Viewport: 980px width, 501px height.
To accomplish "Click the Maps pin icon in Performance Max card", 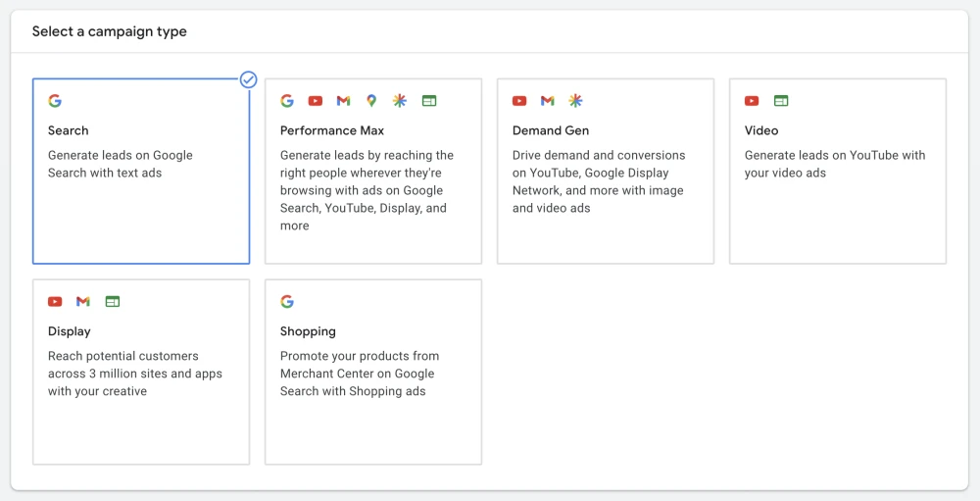I will coord(371,101).
